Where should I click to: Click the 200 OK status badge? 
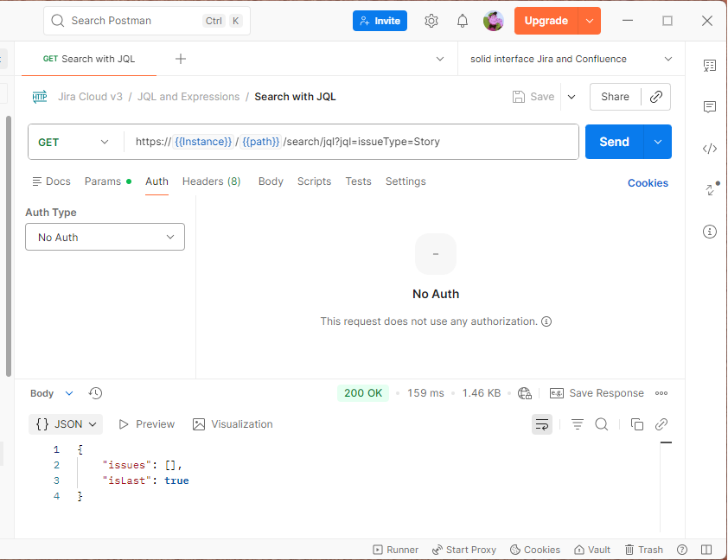point(363,393)
